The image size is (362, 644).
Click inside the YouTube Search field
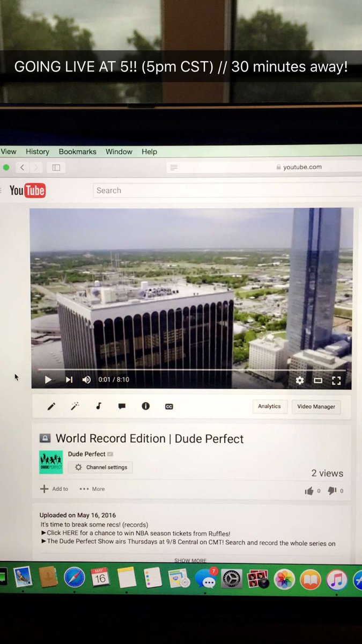pos(228,191)
